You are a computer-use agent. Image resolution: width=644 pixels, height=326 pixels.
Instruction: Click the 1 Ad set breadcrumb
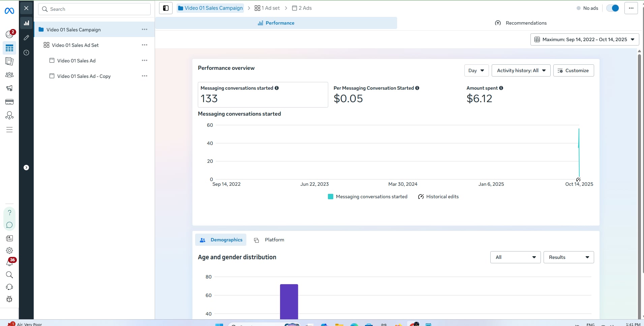click(267, 8)
